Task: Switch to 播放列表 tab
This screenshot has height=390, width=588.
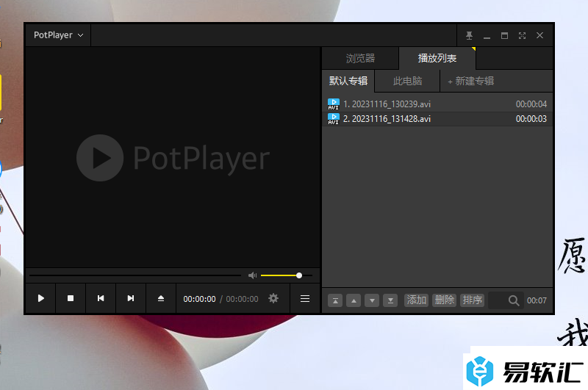Action: tap(437, 59)
